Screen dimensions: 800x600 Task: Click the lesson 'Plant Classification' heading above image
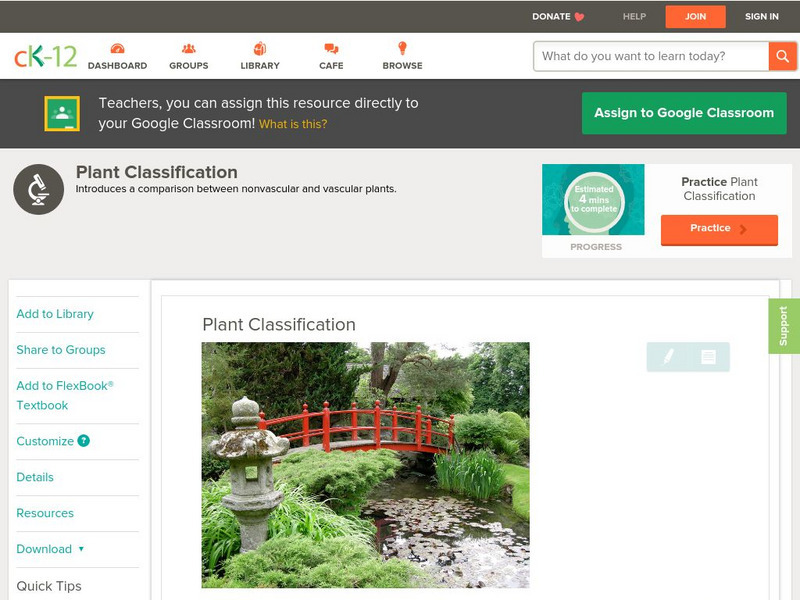tap(279, 324)
